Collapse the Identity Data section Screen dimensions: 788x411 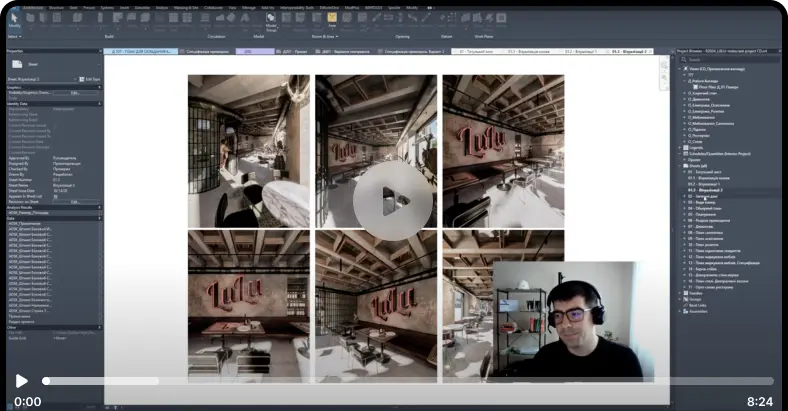click(99, 104)
